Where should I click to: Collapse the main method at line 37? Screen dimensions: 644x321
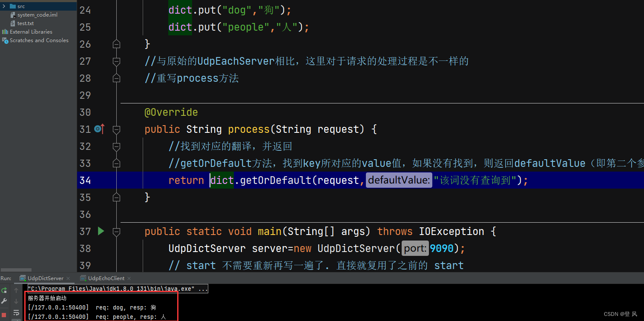(x=116, y=232)
